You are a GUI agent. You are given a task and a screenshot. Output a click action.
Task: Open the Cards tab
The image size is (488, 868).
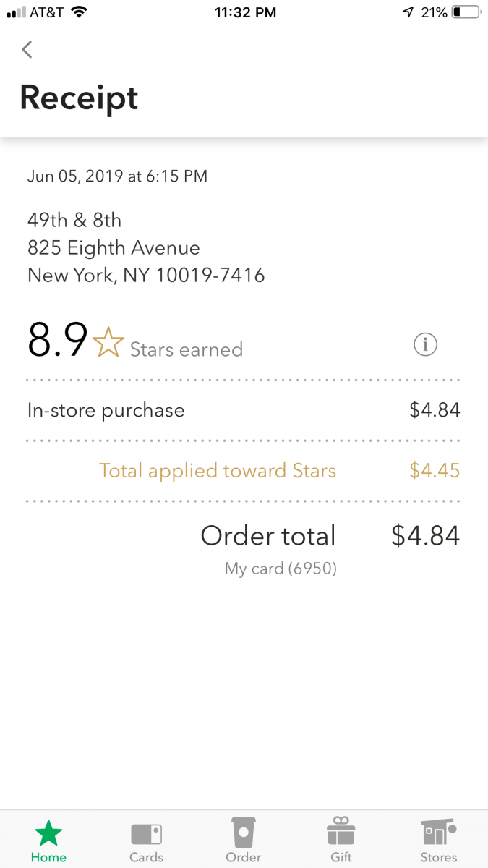(146, 842)
